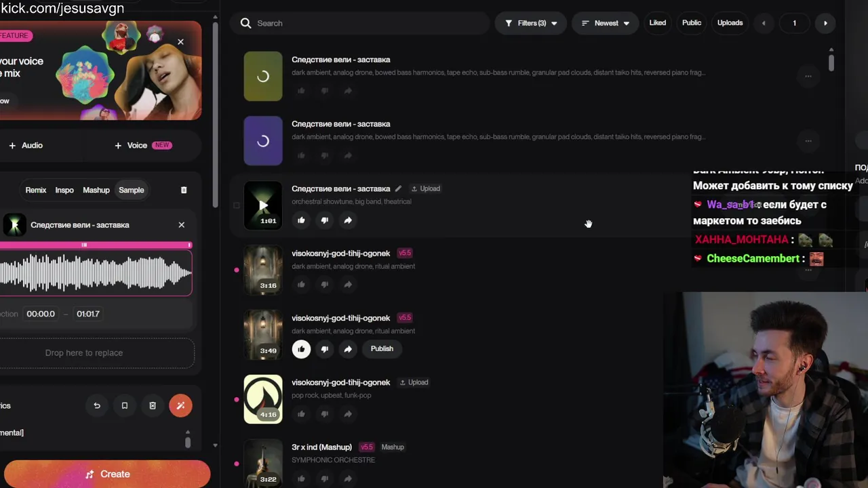Viewport: 868px width, 488px height.
Task: Dislike the 1:01 Следствие вели track
Action: click(324, 220)
